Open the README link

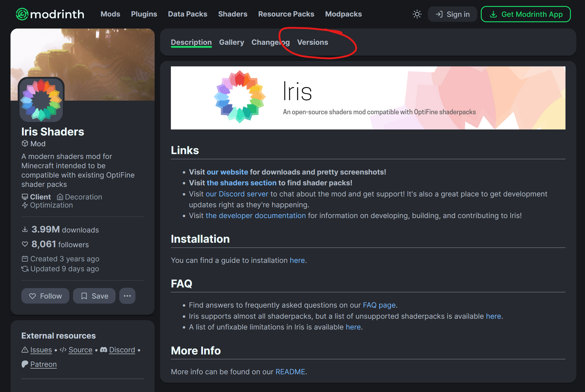[290, 372]
